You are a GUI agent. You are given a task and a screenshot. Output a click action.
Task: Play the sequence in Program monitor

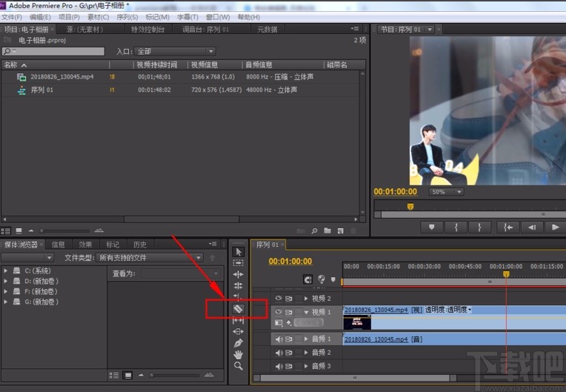click(555, 227)
